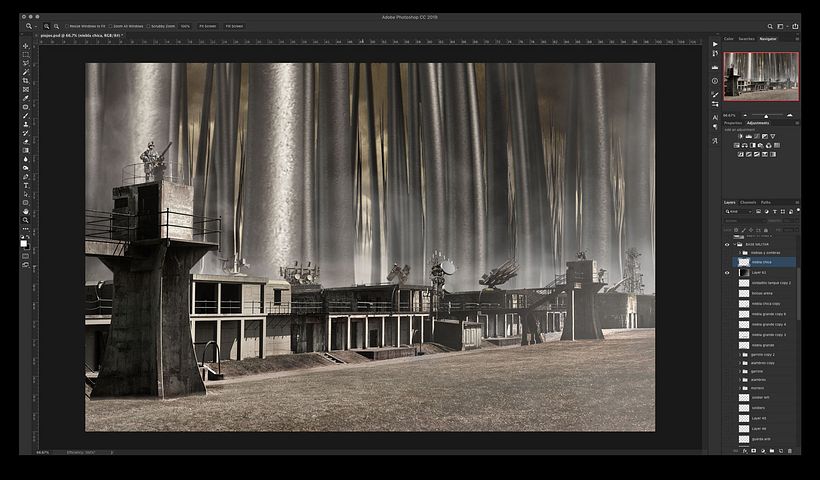The image size is (820, 480).
Task: Open the Zoom tool preset picker arrow
Action: 36,26
